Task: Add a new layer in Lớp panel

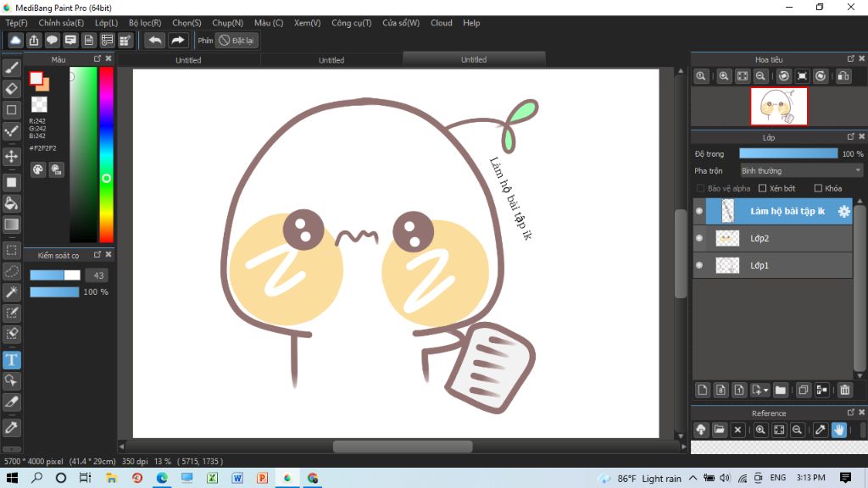Action: pyautogui.click(x=703, y=390)
